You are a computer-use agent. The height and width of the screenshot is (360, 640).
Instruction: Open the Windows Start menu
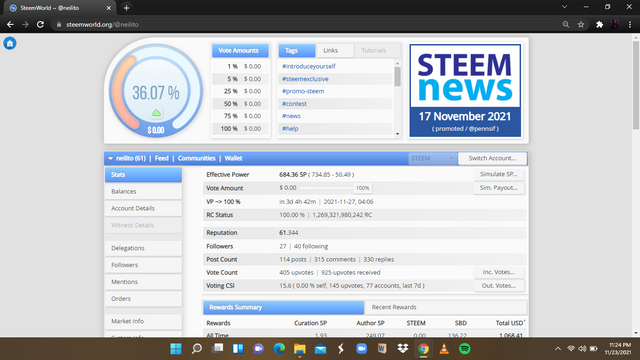click(176, 349)
